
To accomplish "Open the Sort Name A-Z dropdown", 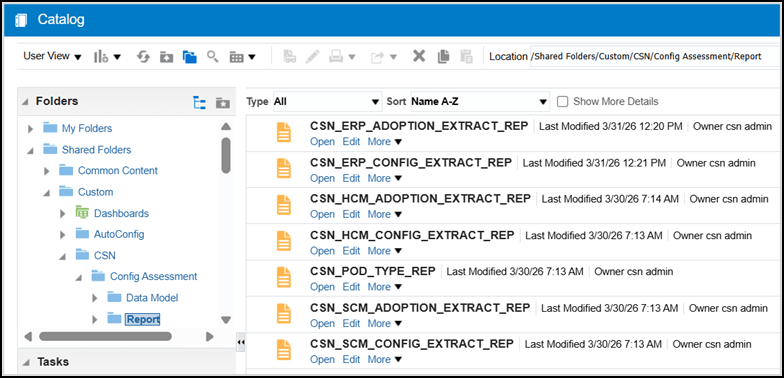I will 480,102.
